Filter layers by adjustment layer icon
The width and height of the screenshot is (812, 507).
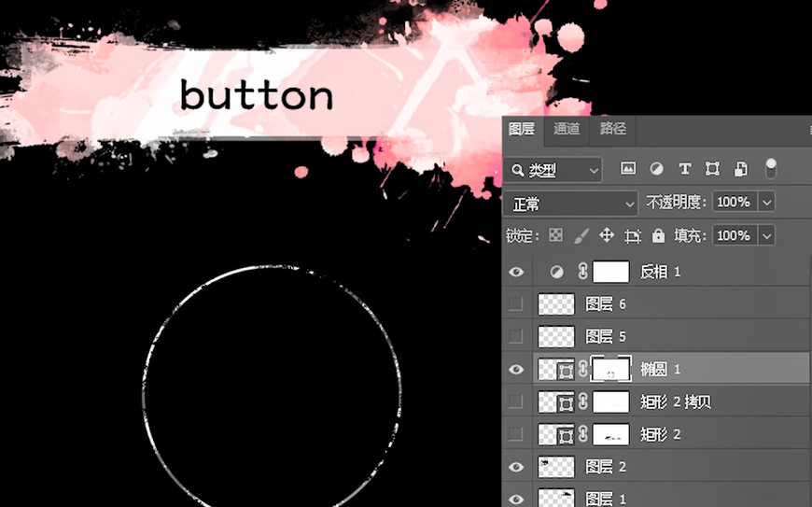pos(657,169)
